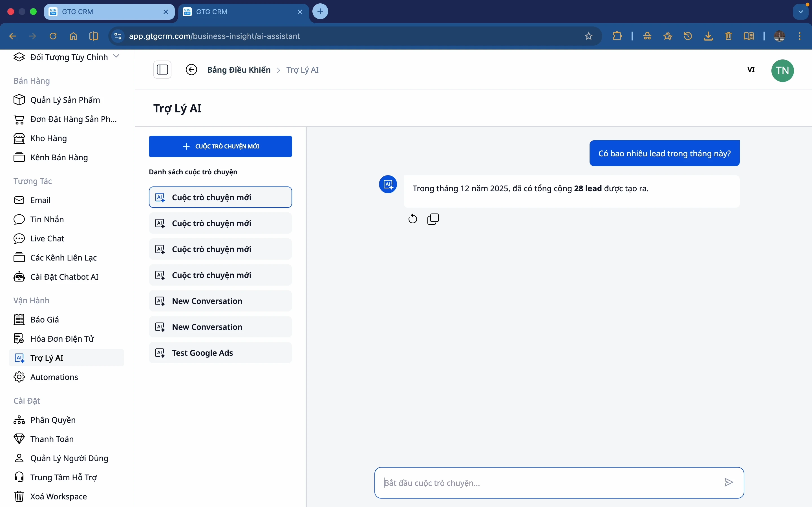Image resolution: width=812 pixels, height=507 pixels.
Task: Copy the AI response text
Action: (433, 219)
